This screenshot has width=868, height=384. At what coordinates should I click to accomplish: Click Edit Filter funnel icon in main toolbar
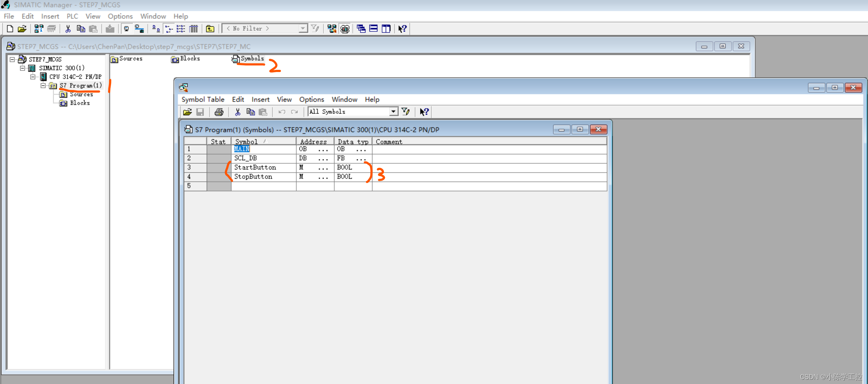point(315,29)
